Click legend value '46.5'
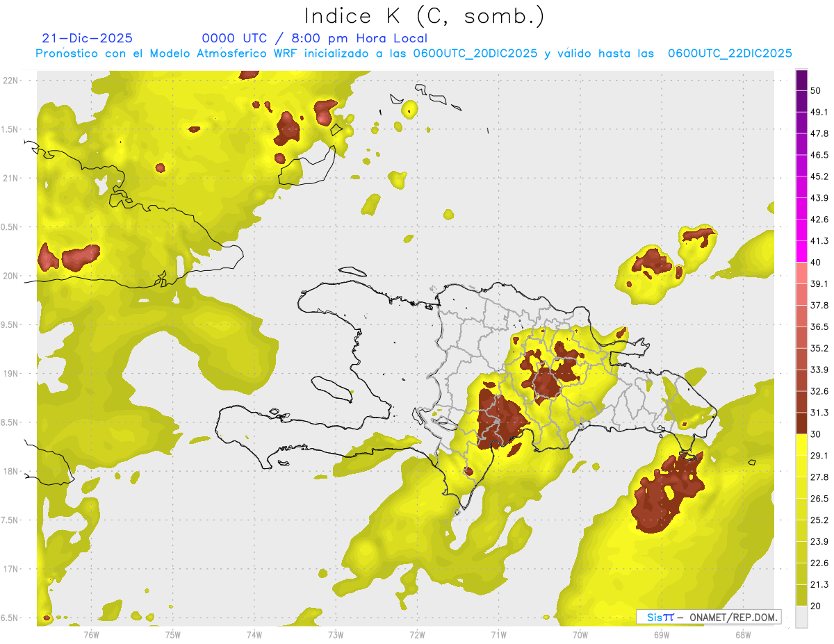 pos(819,155)
